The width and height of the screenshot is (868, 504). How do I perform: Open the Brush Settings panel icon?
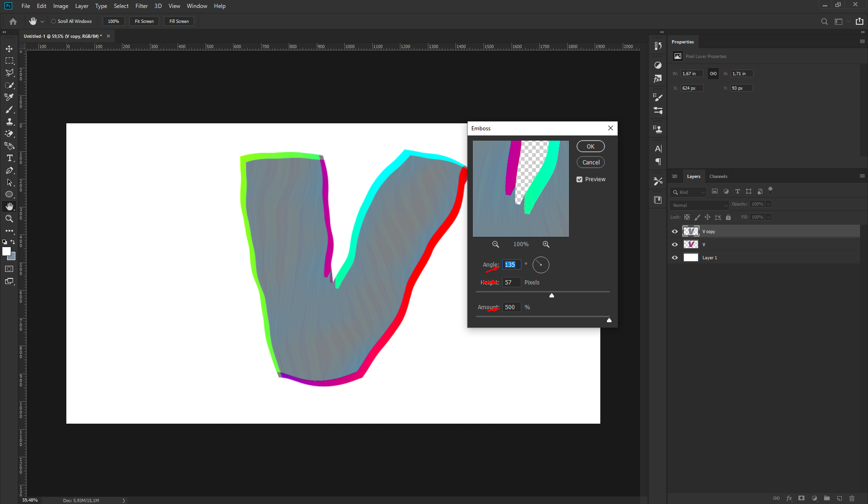tap(658, 97)
